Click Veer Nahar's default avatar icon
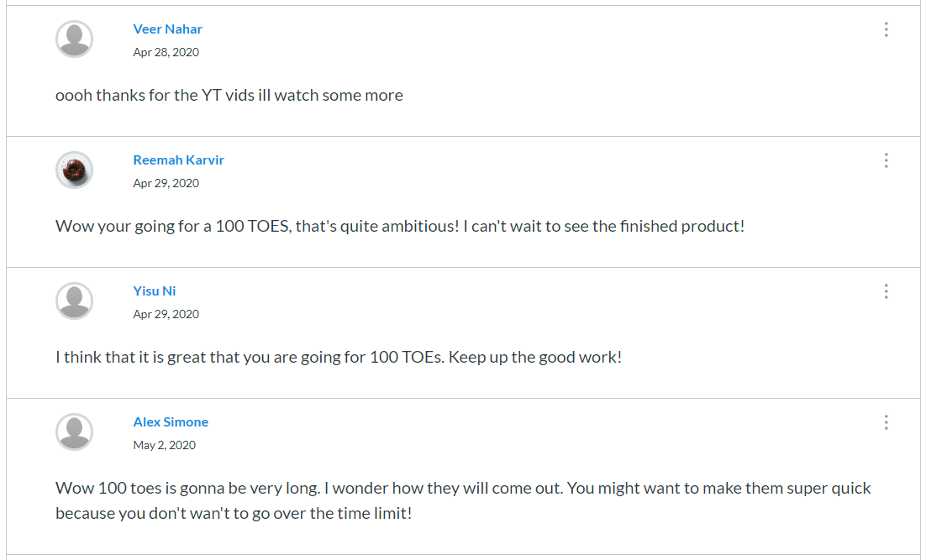926x560 pixels. 75,39
